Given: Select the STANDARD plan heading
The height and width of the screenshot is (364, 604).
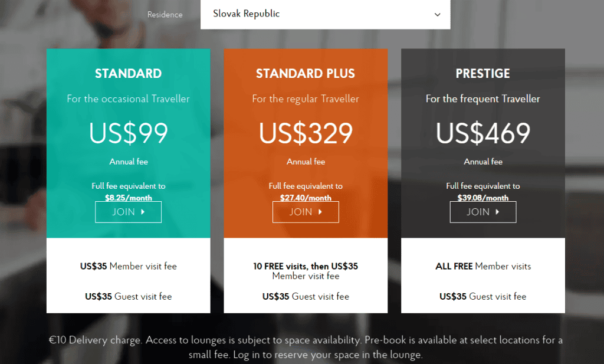Looking at the screenshot, I should coord(128,73).
